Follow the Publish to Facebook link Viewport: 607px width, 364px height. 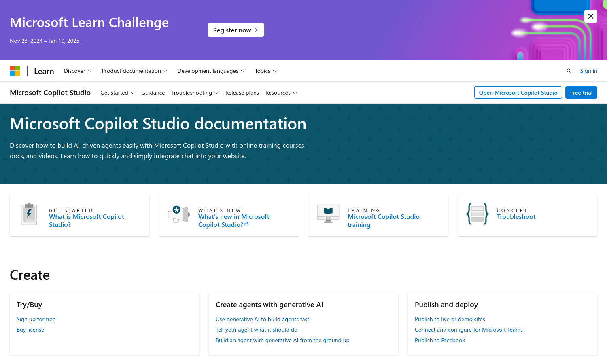pyautogui.click(x=439, y=340)
